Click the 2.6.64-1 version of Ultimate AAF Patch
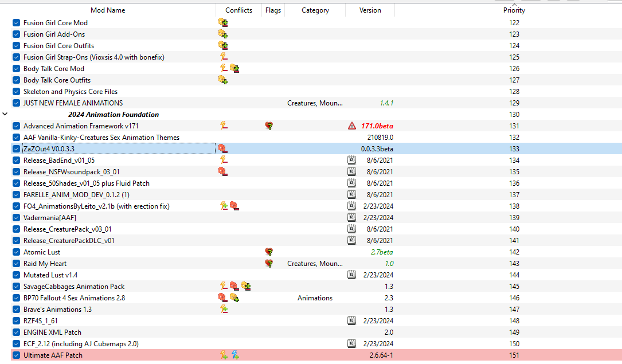 pyautogui.click(x=381, y=355)
